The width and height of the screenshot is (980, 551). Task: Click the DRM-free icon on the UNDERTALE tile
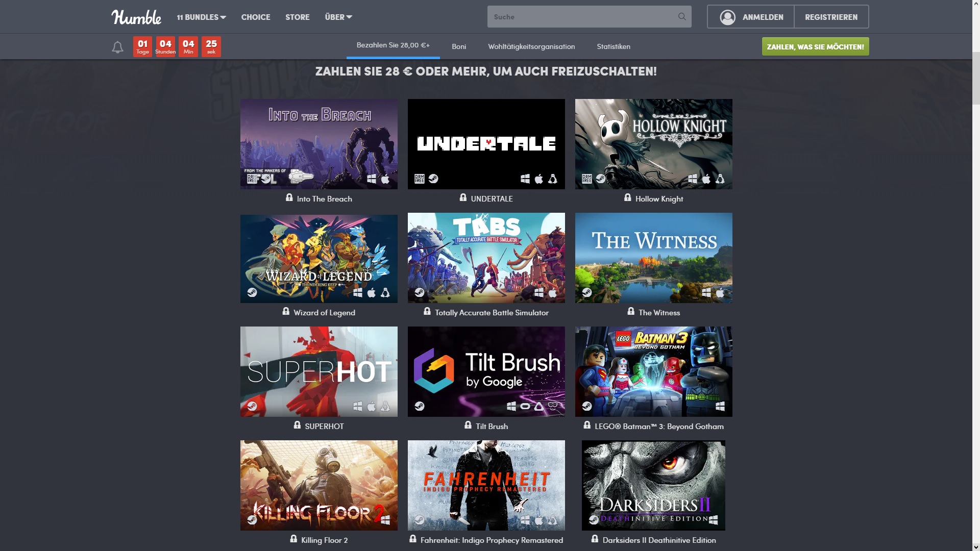(x=420, y=179)
